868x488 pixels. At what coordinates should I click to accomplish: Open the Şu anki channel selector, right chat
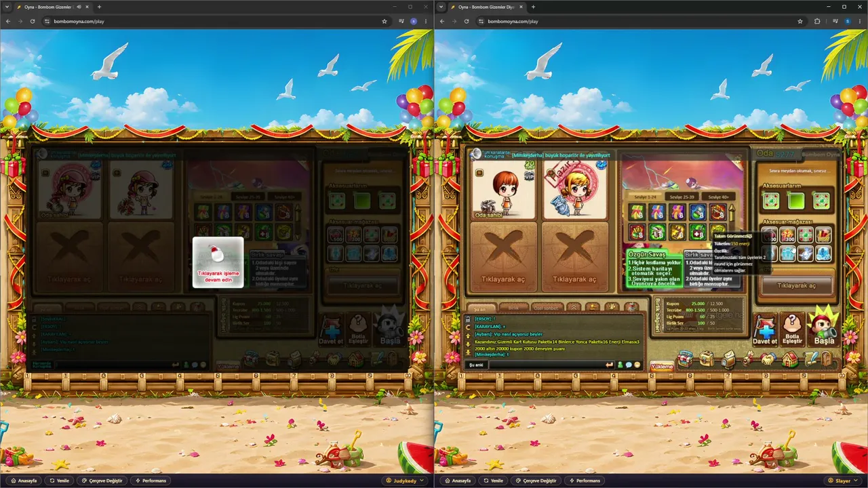[x=477, y=365]
